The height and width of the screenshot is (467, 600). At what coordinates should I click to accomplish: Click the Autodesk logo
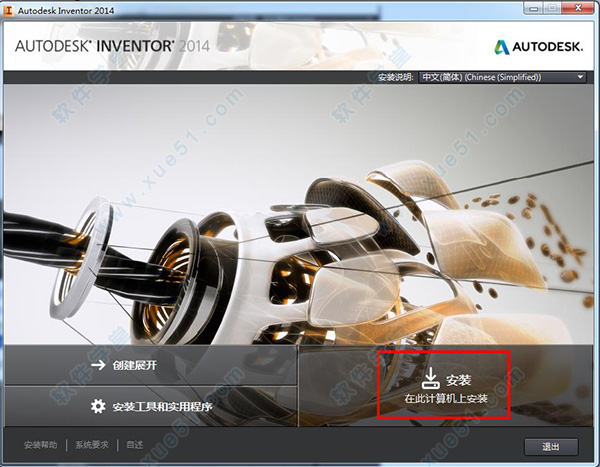538,47
